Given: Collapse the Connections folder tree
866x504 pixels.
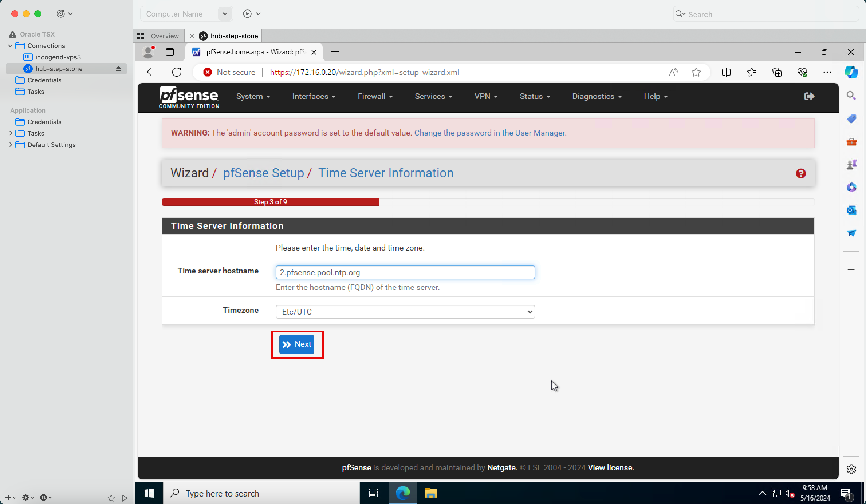Looking at the screenshot, I should (x=10, y=46).
